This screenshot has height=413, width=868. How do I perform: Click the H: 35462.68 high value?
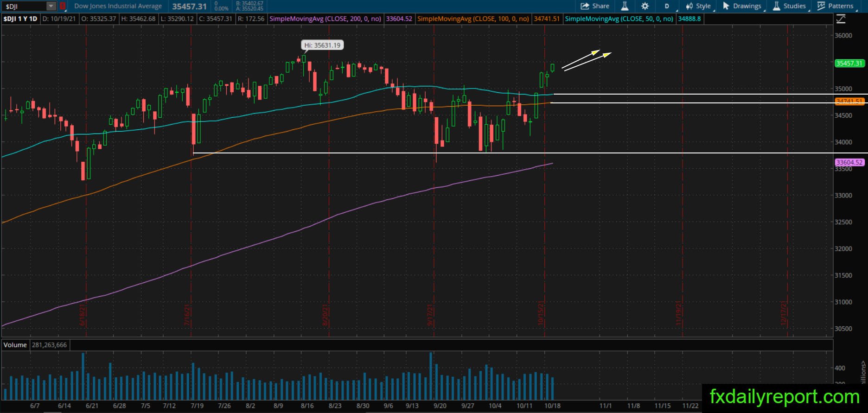pyautogui.click(x=139, y=19)
